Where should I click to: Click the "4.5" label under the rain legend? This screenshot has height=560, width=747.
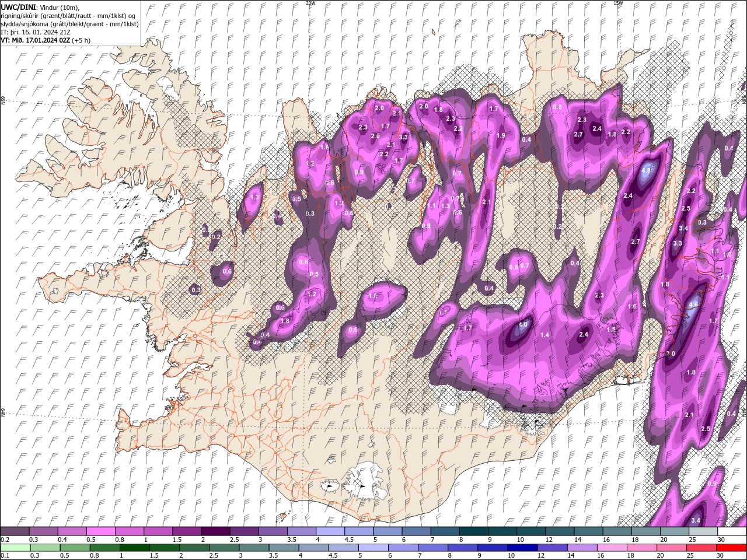pyautogui.click(x=333, y=555)
